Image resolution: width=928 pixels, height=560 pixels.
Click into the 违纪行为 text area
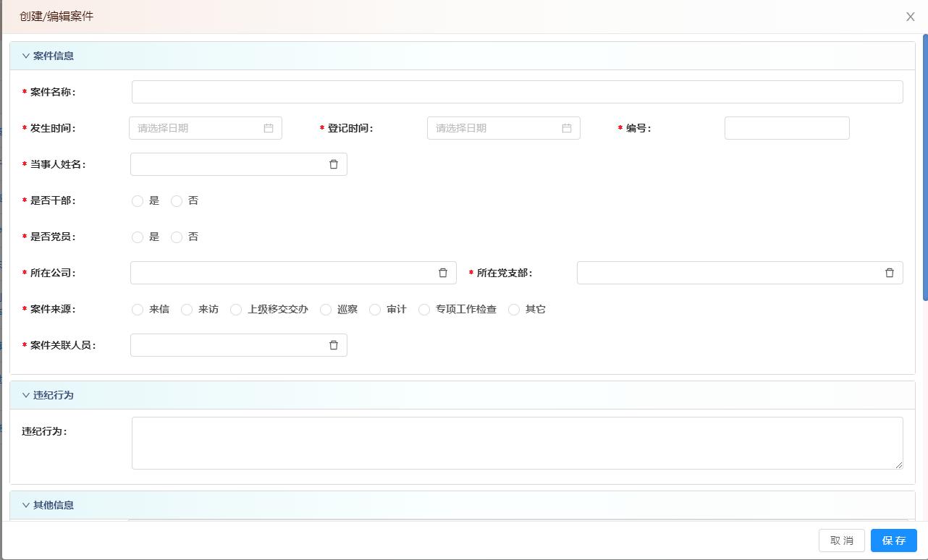[x=518, y=443]
